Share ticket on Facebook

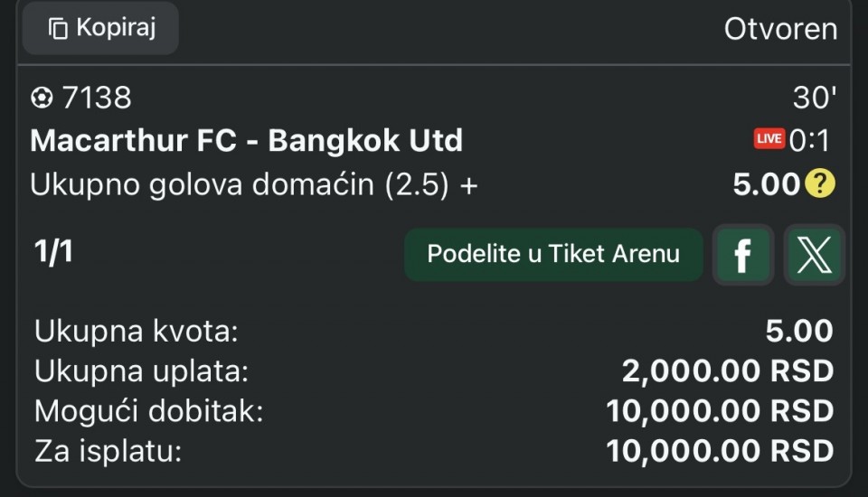pos(742,254)
